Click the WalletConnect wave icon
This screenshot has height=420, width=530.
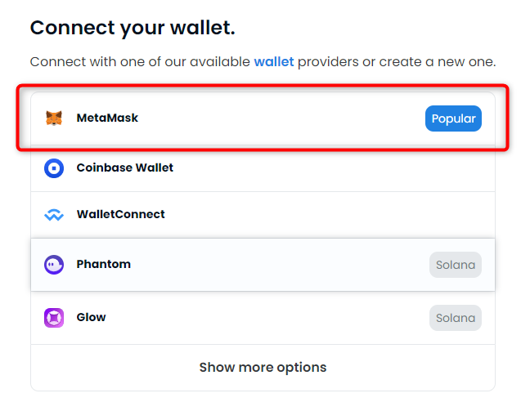coord(54,215)
